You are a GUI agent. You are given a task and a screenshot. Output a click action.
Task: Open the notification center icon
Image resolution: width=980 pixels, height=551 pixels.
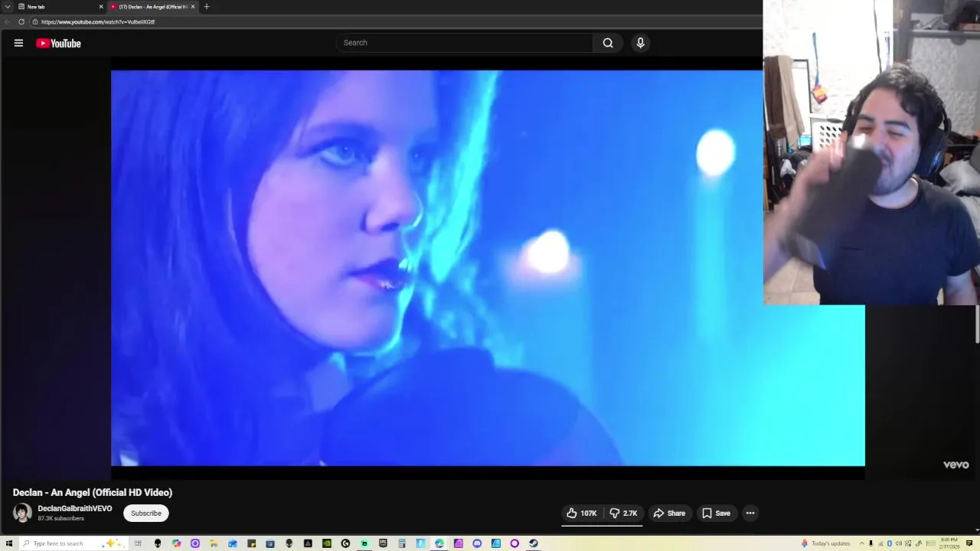[969, 543]
